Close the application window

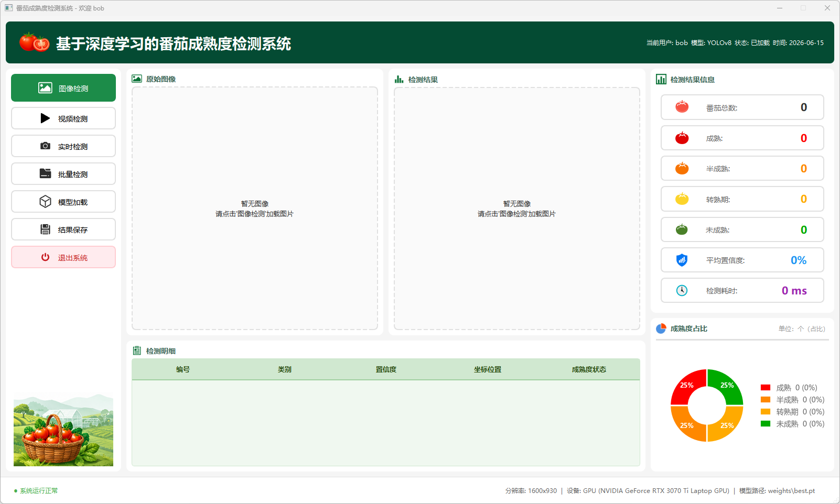[x=827, y=8]
